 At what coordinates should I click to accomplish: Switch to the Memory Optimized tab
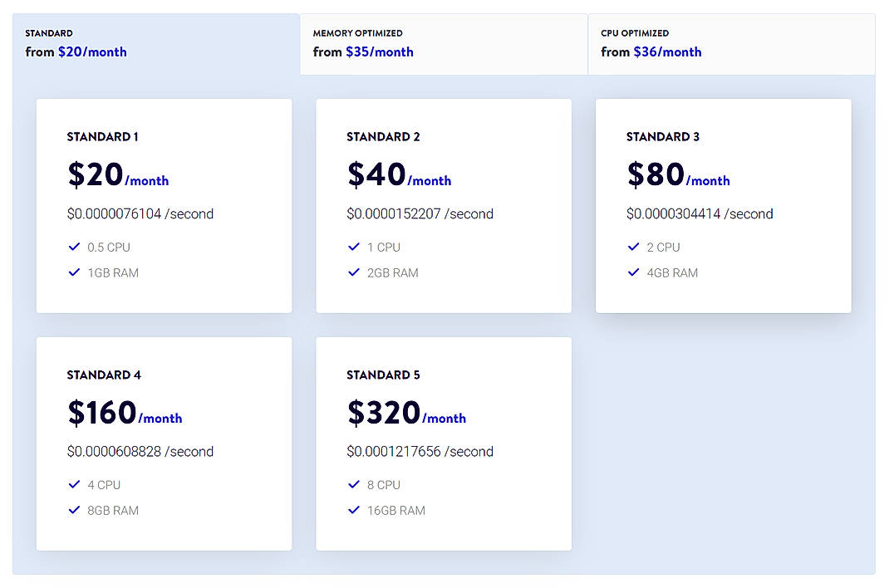[443, 43]
